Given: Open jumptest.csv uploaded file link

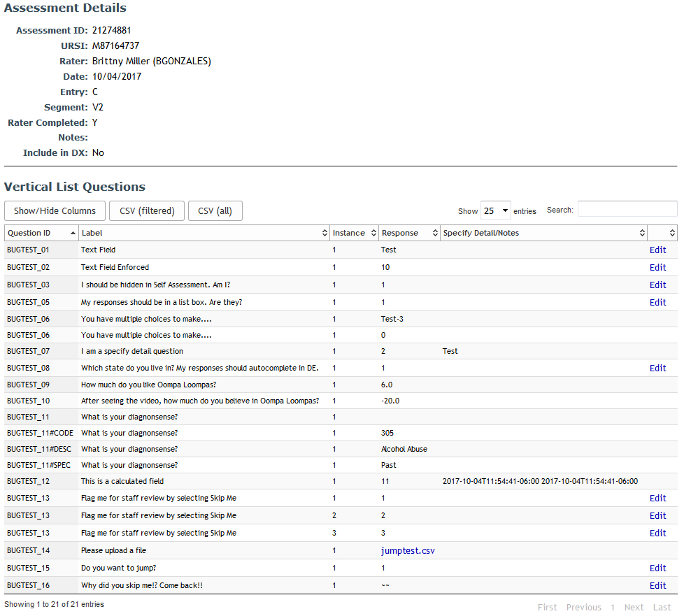Looking at the screenshot, I should click(x=408, y=551).
